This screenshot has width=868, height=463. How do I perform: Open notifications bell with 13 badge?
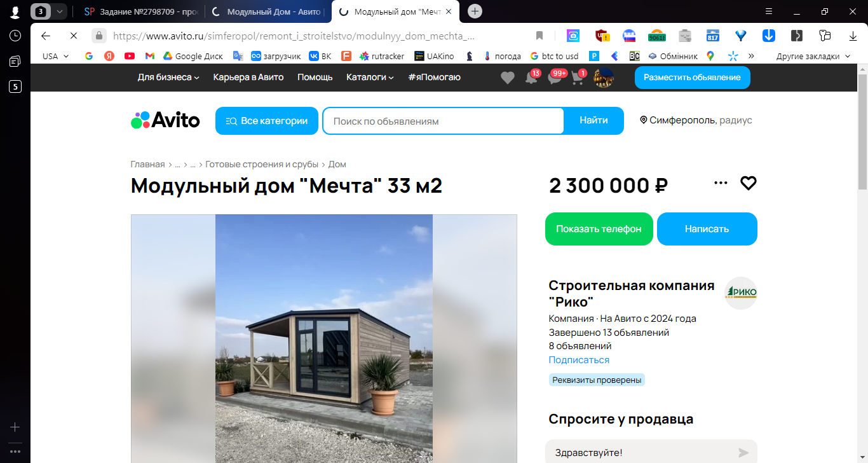[x=531, y=78]
